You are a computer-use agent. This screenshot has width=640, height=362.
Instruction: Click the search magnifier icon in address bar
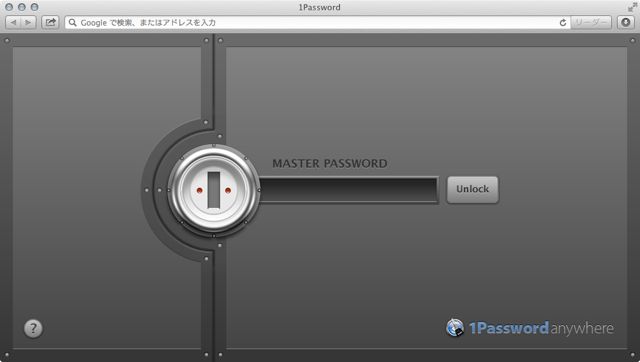72,22
